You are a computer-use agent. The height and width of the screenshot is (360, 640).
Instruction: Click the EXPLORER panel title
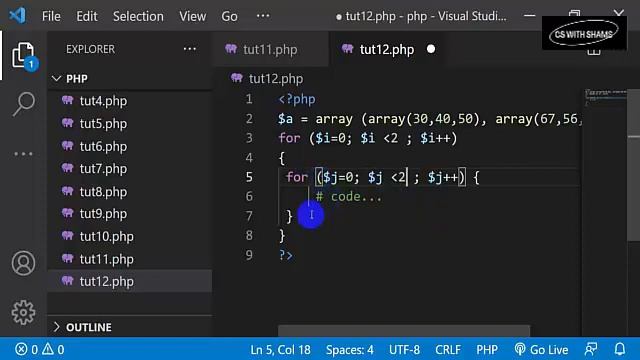pyautogui.click(x=90, y=49)
